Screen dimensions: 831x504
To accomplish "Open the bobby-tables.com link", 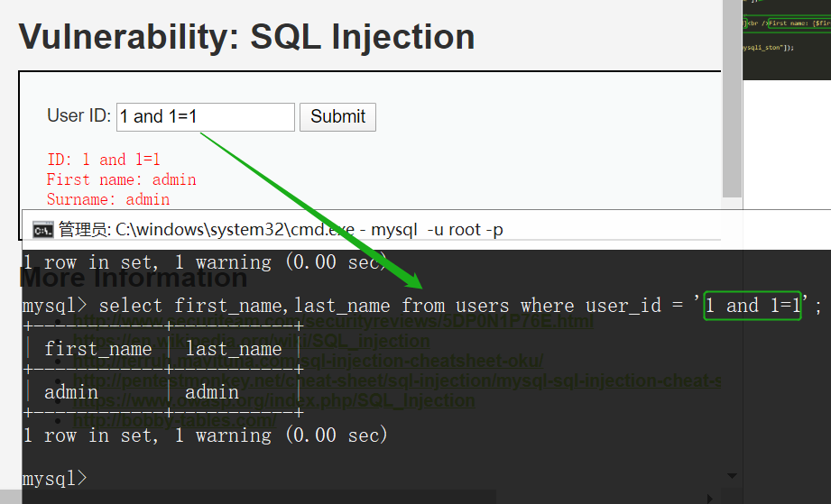I will tap(174, 420).
